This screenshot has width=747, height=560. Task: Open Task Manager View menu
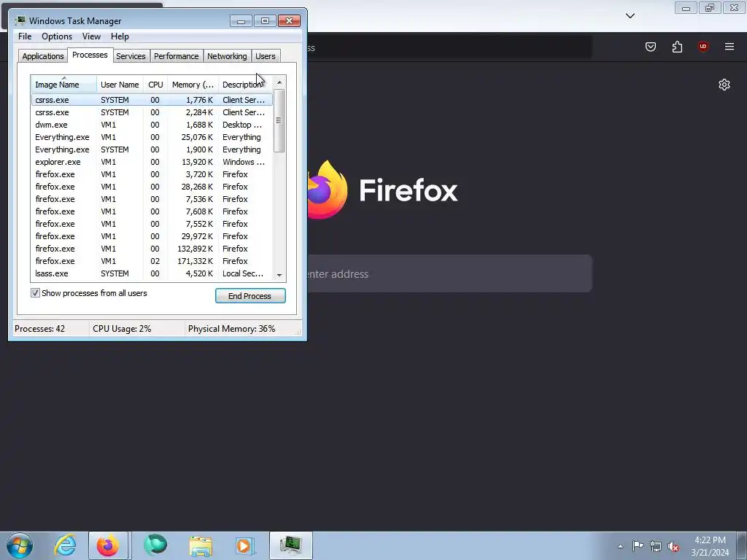click(91, 36)
